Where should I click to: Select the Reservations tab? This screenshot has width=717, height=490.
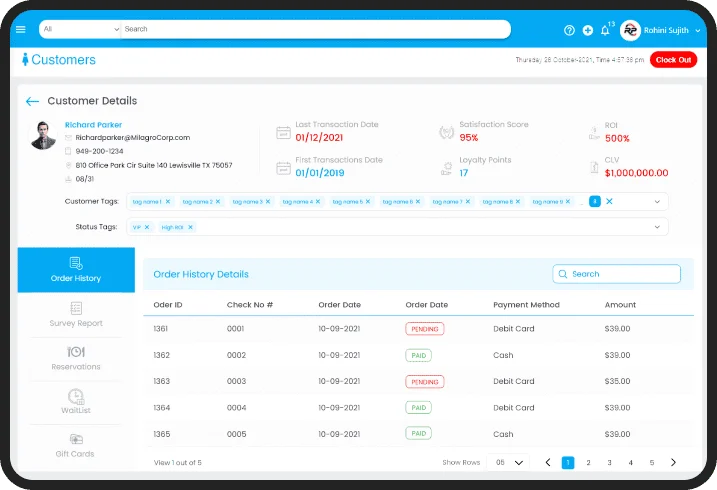tap(76, 358)
